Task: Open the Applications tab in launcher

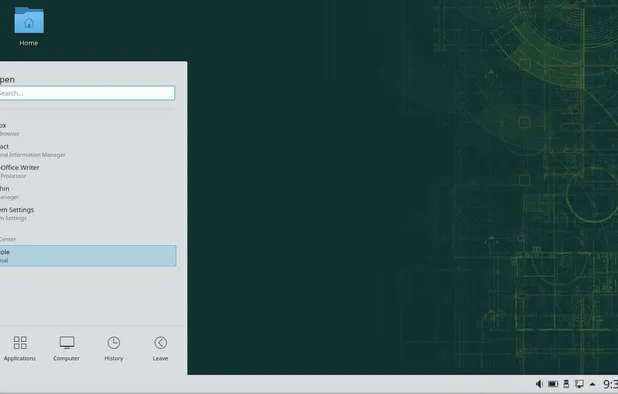Action: pyautogui.click(x=20, y=348)
